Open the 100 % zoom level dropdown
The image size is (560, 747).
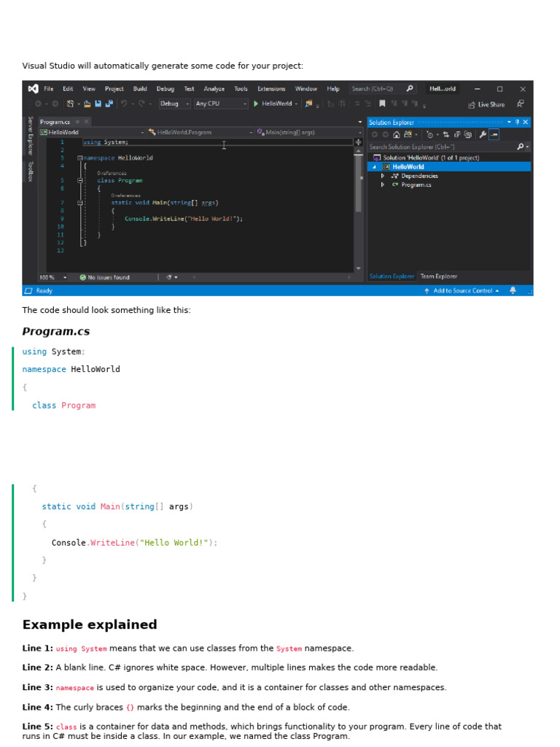[52, 277]
